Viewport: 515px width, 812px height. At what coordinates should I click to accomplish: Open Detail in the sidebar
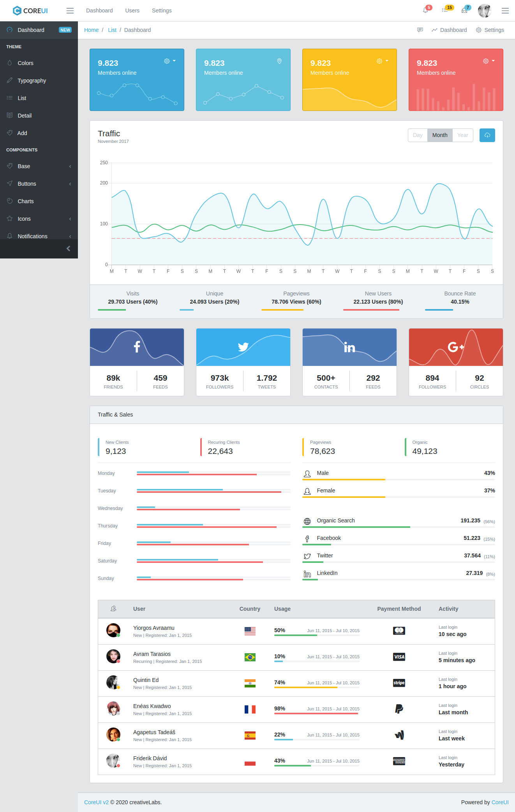click(x=39, y=116)
